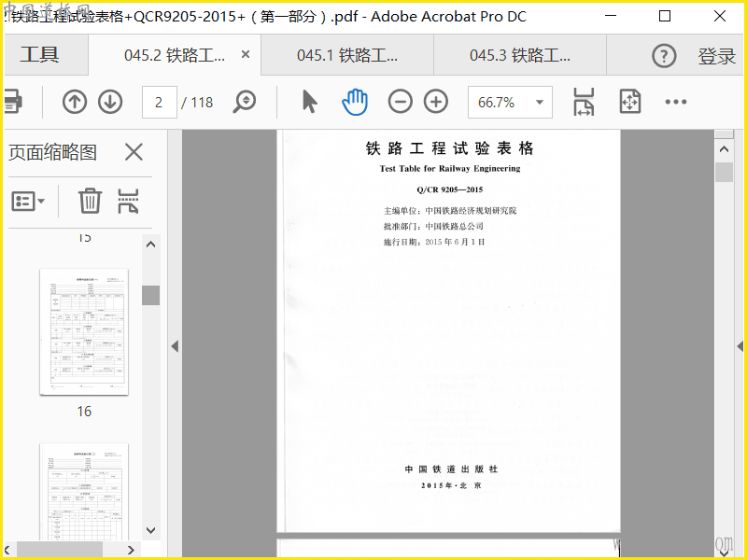Screen dimensions: 747x560
Task: Open the 工具 tools tab
Action: coord(40,55)
